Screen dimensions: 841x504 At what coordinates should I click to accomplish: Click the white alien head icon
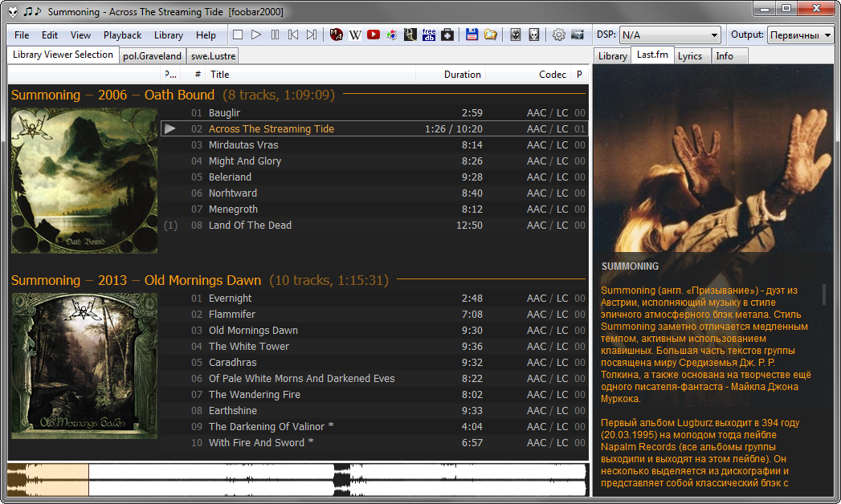pos(533,35)
